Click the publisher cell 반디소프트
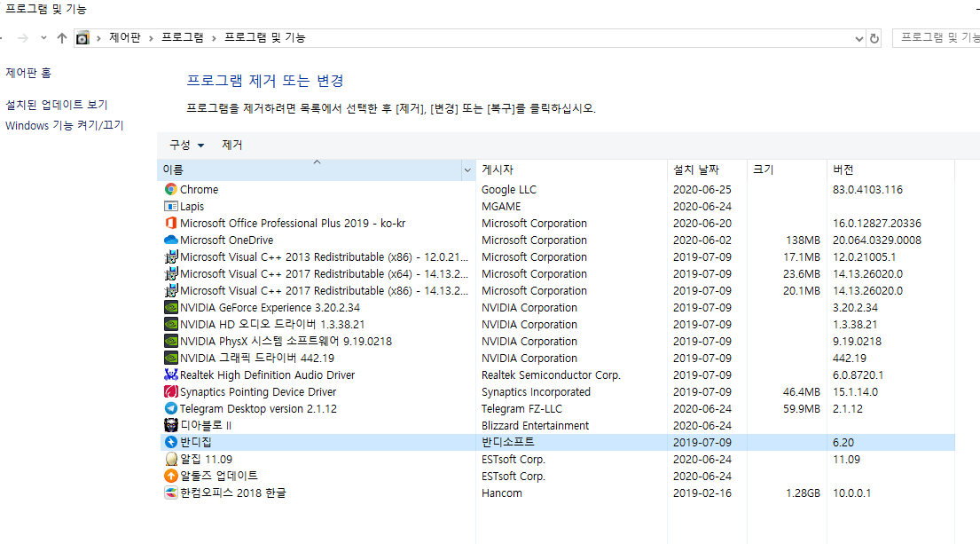Image resolution: width=980 pixels, height=544 pixels. (x=508, y=442)
